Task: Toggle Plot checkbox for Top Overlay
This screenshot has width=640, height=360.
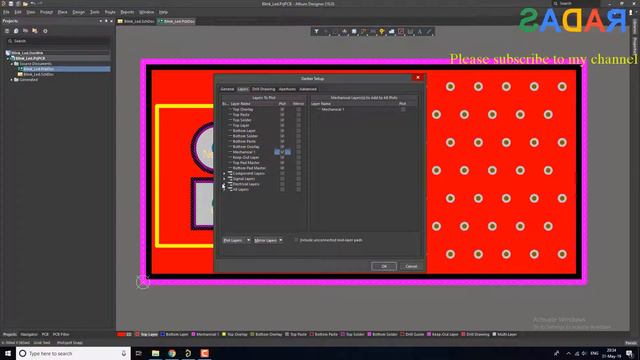Action: coord(282,109)
